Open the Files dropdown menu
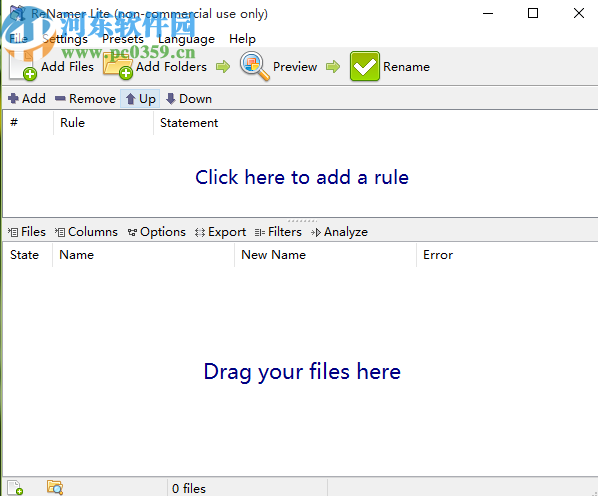 pyautogui.click(x=27, y=232)
